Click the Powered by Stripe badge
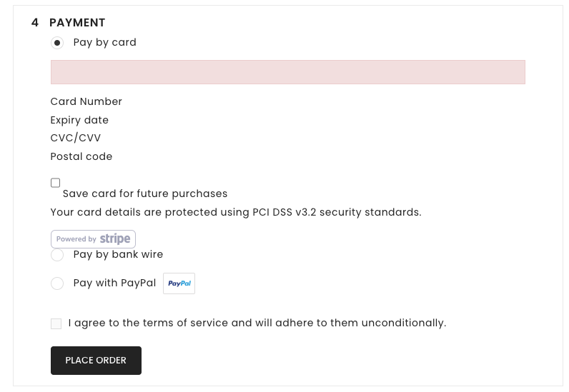This screenshot has height=392, width=569. coord(93,239)
